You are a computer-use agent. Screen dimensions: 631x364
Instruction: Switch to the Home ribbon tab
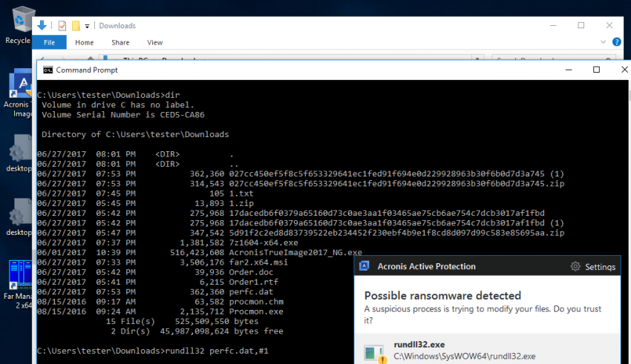[x=84, y=42]
